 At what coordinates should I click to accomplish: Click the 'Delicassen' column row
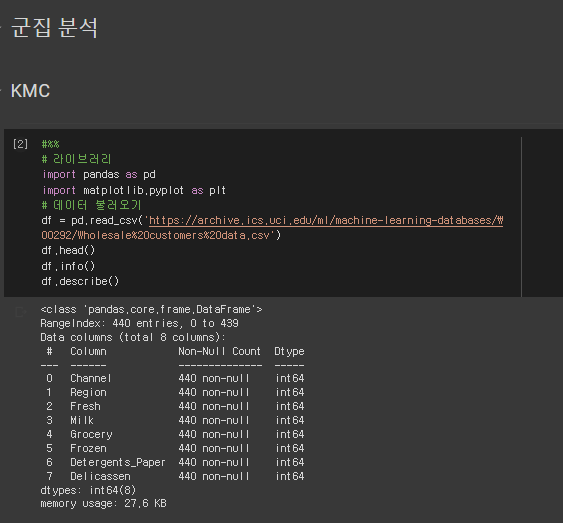(x=175, y=476)
